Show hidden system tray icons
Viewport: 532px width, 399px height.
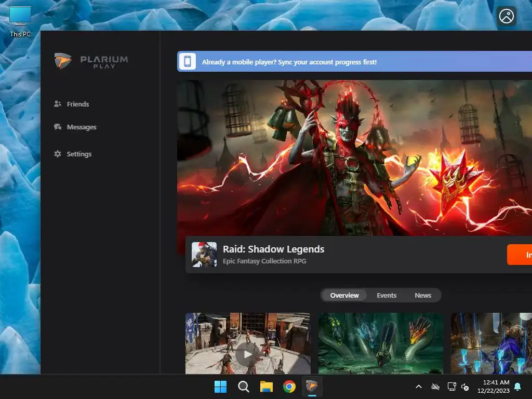[x=419, y=387]
